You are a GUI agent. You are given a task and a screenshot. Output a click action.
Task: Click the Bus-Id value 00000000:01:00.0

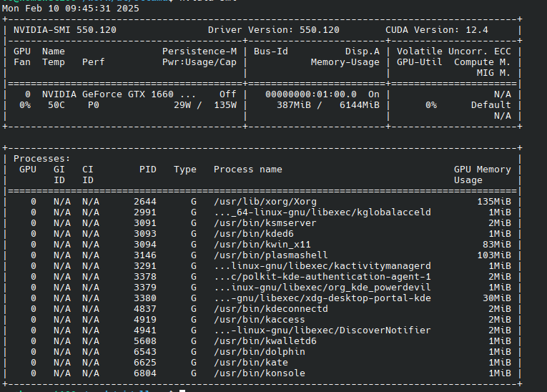(311, 94)
